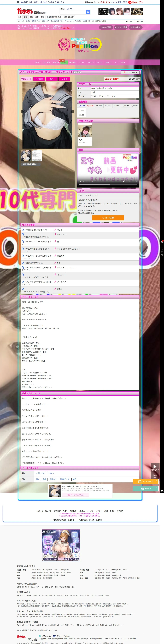Open the Keep star sidebar icon

pos(162,242)
